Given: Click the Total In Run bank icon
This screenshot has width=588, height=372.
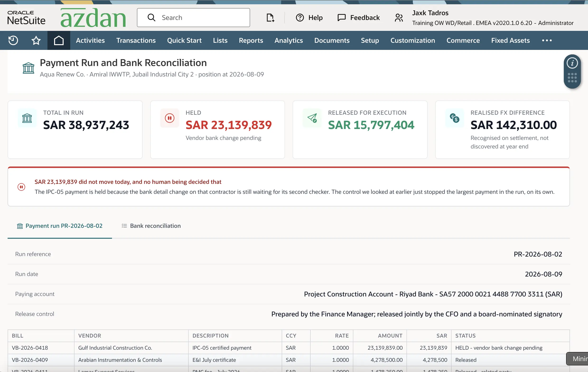Looking at the screenshot, I should [27, 118].
